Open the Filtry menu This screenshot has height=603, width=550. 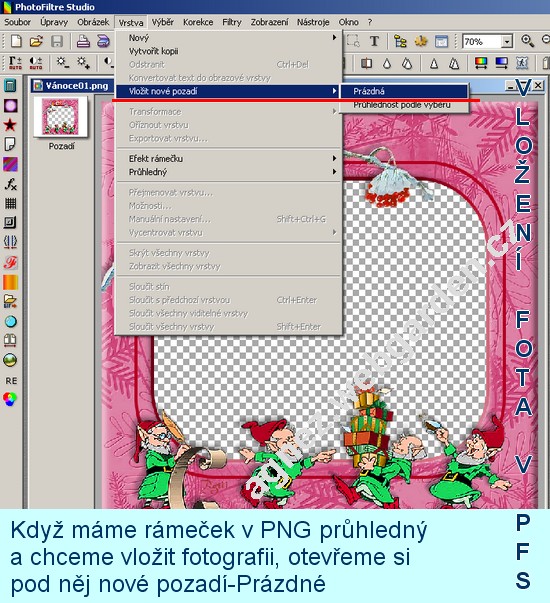pos(232,22)
